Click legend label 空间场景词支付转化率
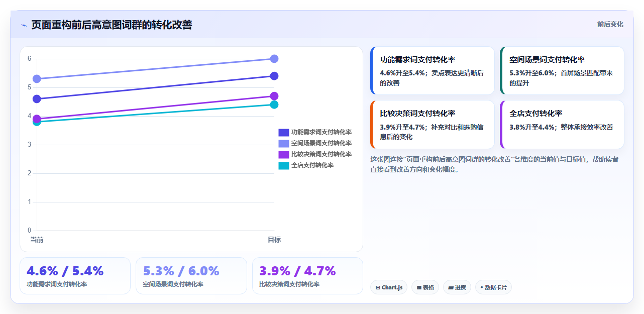The image size is (644, 314). (321, 143)
